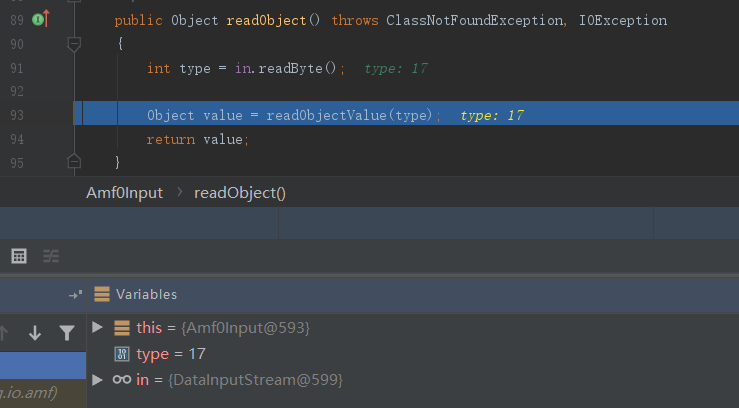Click the funnel filter icon for frames

point(66,333)
